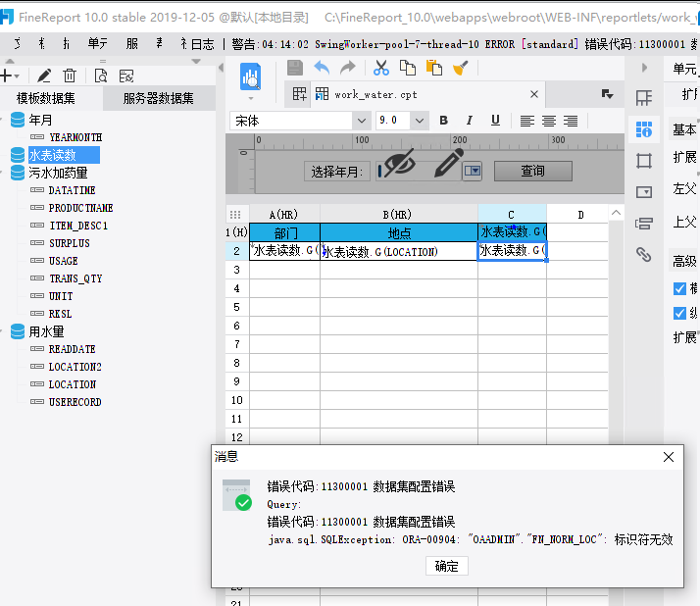Select the work_water.cpt template tab

pyautogui.click(x=375, y=95)
